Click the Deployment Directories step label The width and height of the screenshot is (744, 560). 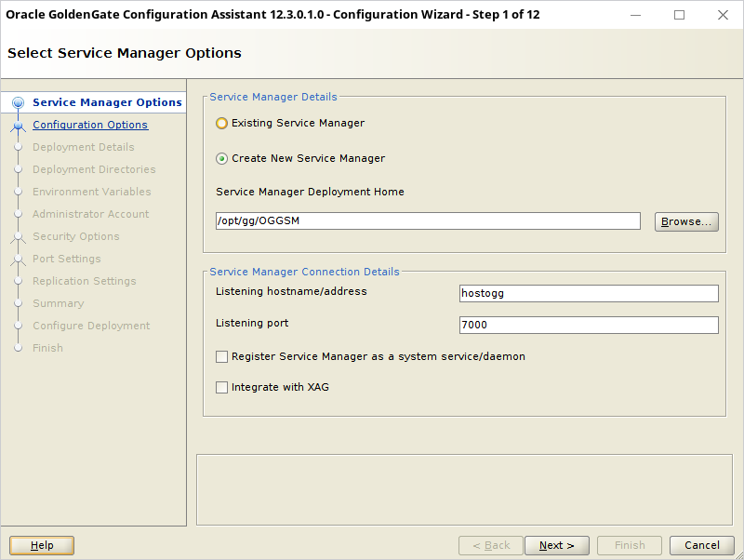click(x=94, y=169)
